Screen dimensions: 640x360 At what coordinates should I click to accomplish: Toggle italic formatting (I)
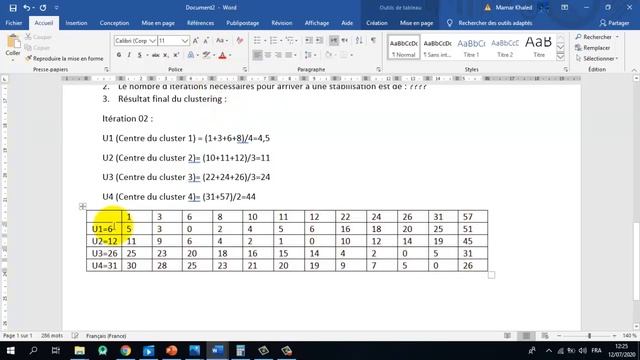pos(129,55)
